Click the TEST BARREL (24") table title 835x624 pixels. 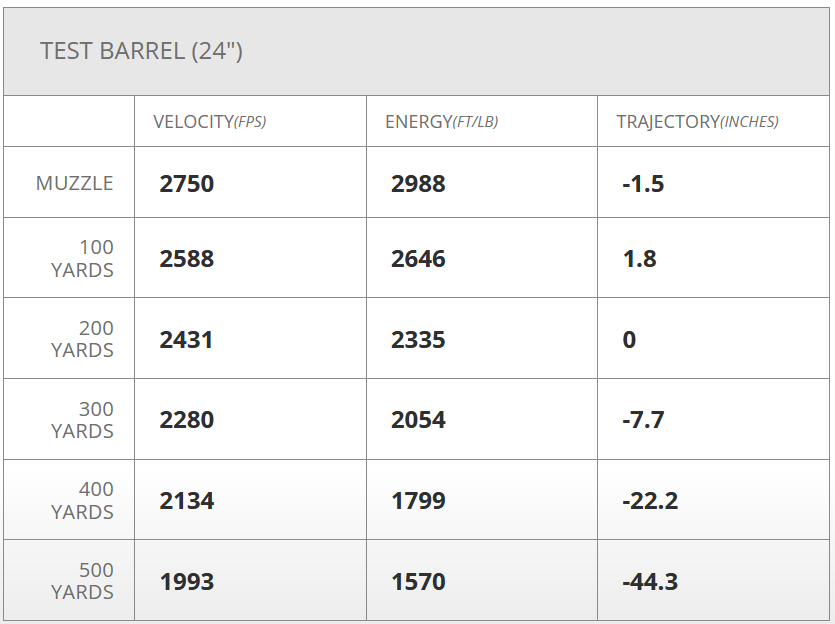click(x=141, y=51)
